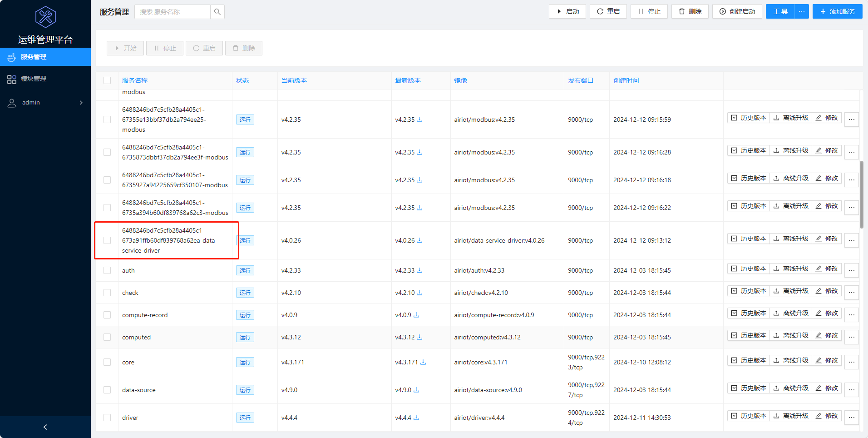Expand the admin menu
This screenshot has width=868, height=438.
tap(45, 103)
